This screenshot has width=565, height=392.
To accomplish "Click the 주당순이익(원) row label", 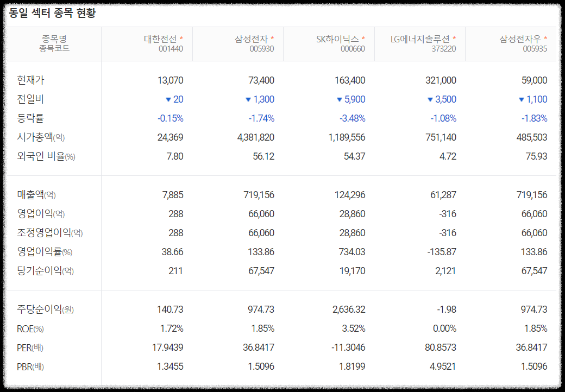I will [x=46, y=309].
